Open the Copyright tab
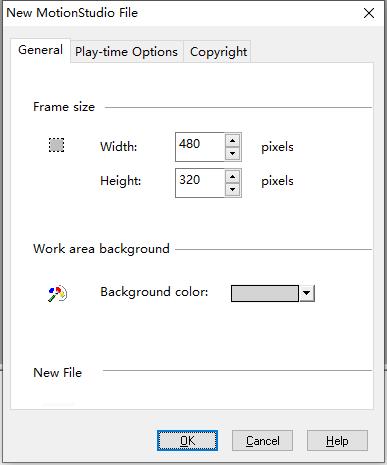 click(x=218, y=52)
